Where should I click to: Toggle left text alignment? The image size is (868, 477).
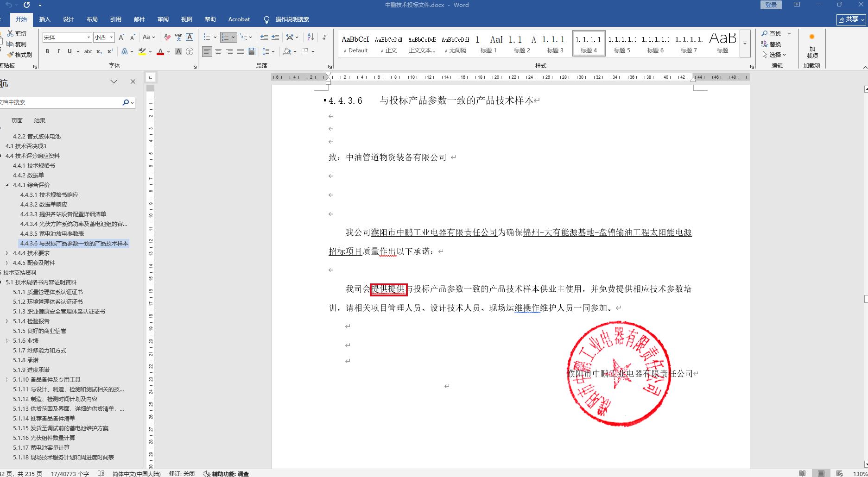point(207,51)
